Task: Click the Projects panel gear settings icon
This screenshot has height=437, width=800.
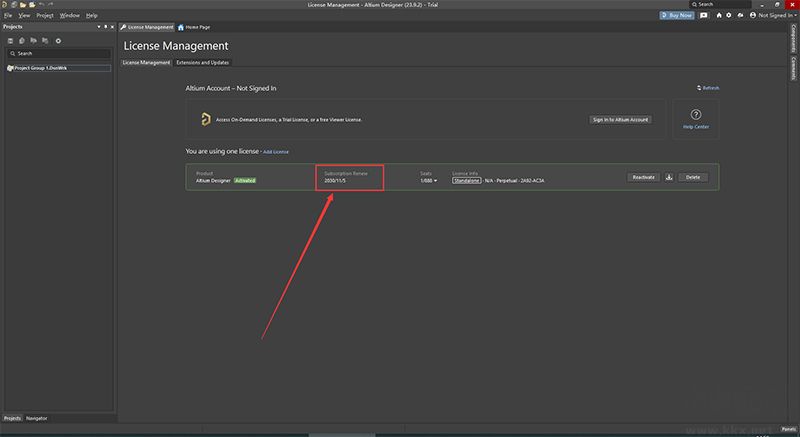Action: [x=58, y=40]
